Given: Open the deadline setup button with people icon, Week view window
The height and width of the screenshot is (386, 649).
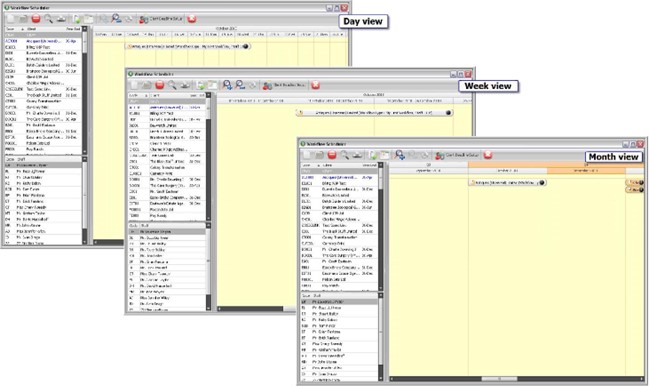Looking at the screenshot, I should [x=285, y=85].
